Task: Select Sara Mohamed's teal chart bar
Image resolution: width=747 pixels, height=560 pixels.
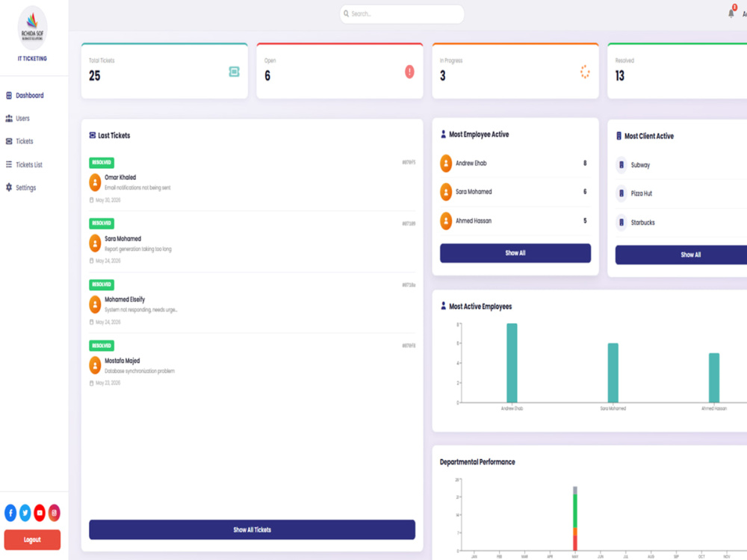Action: coord(613,373)
